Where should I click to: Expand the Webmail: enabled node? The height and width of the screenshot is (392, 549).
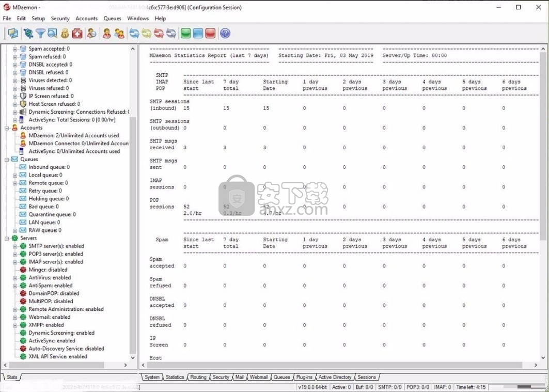point(15,317)
